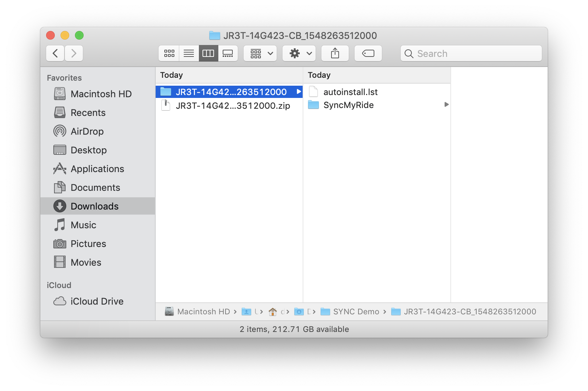Expand the SyncMyRide folder
The width and height of the screenshot is (588, 391).
[446, 105]
